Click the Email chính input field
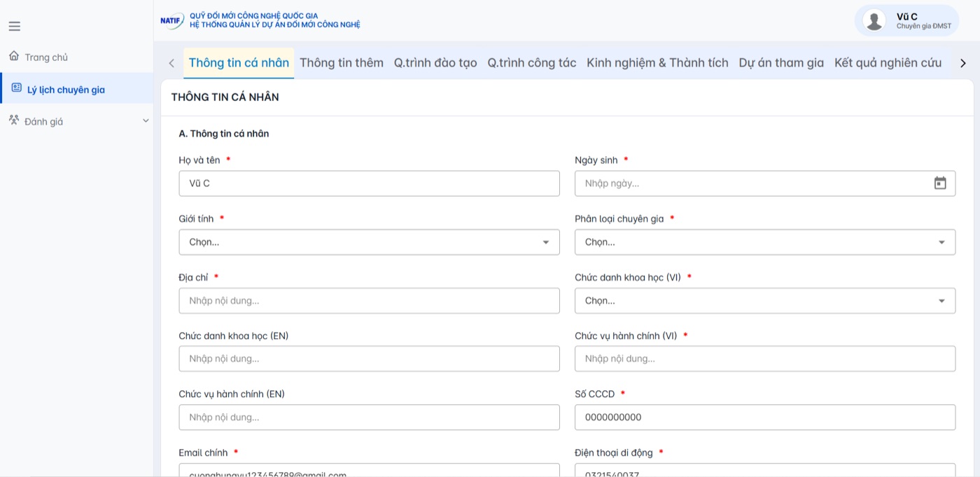980x477 pixels. pos(369,470)
